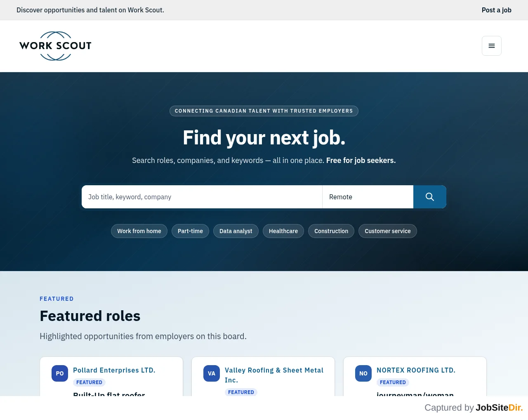Pick the Customer service chip
The height and width of the screenshot is (420, 528).
pos(388,231)
